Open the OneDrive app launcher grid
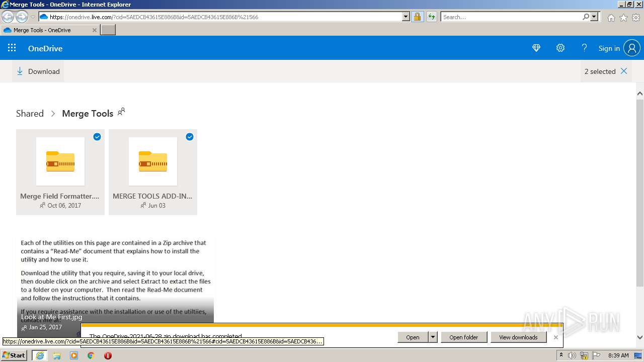This screenshot has height=362, width=644. (x=12, y=48)
